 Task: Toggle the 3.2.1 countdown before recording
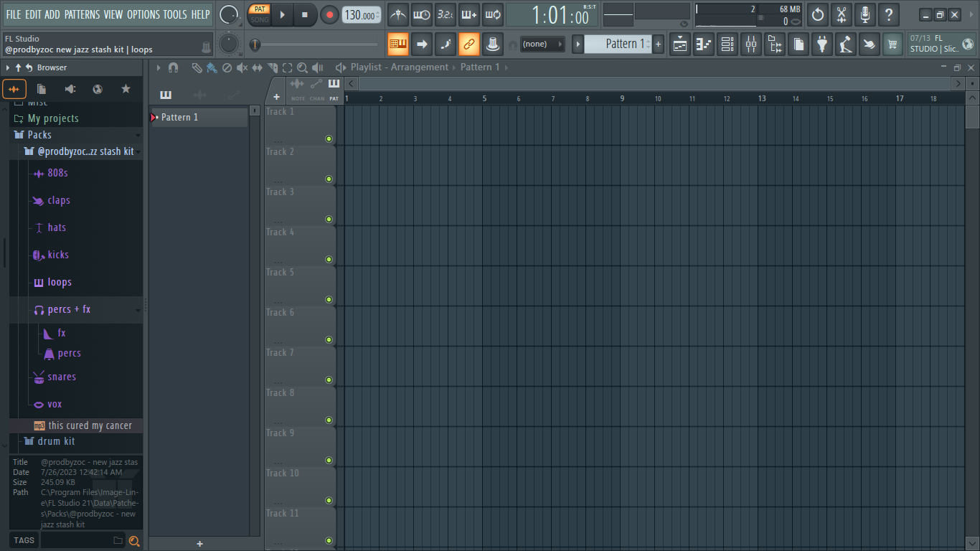tap(446, 14)
